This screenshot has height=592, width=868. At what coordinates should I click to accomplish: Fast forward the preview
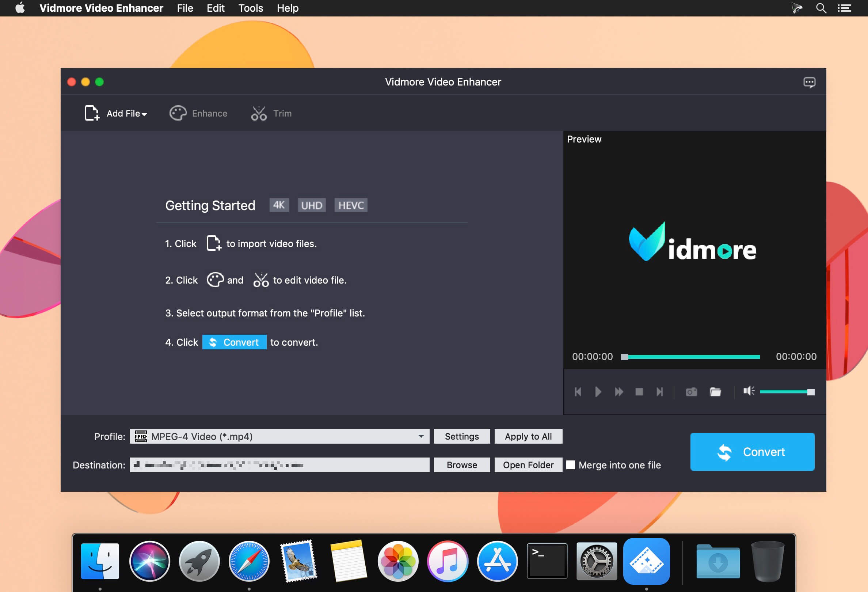(618, 391)
